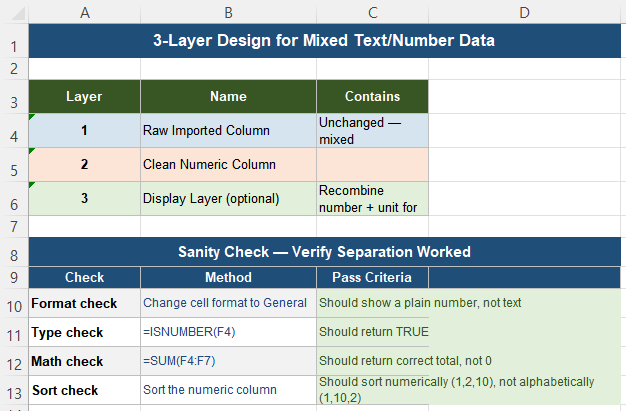Click the 'Format check' cell
626x411 pixels.
click(85, 303)
